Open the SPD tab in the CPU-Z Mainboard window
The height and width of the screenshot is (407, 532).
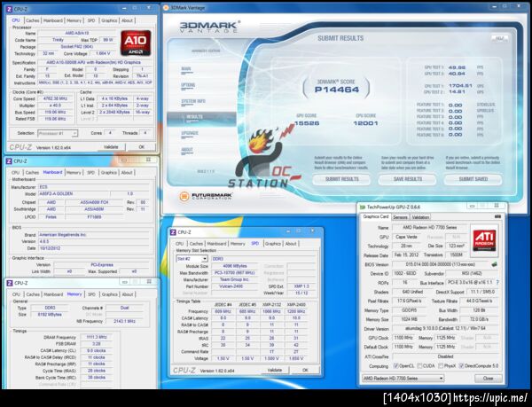(x=91, y=173)
